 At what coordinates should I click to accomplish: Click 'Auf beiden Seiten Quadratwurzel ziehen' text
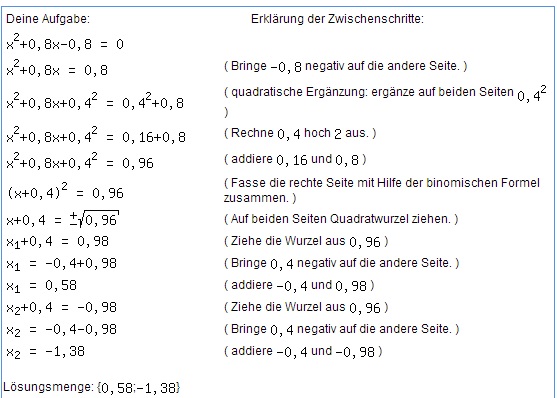pyautogui.click(x=341, y=219)
